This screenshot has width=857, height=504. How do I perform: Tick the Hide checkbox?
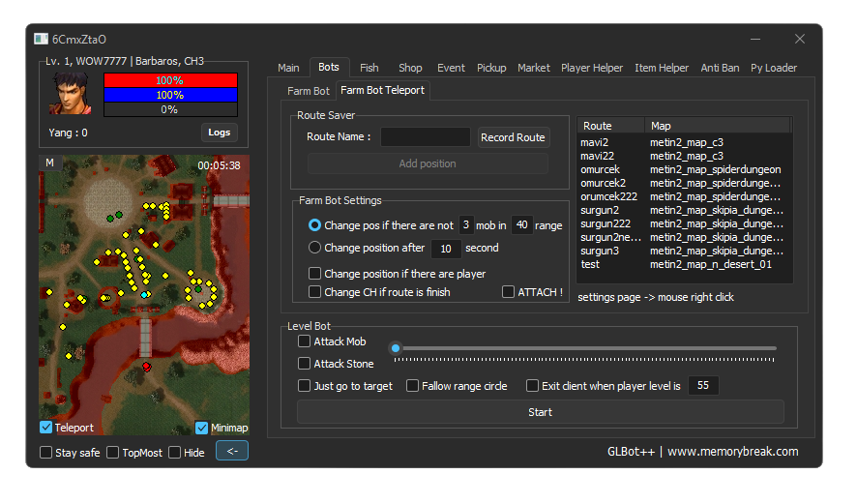pos(174,453)
